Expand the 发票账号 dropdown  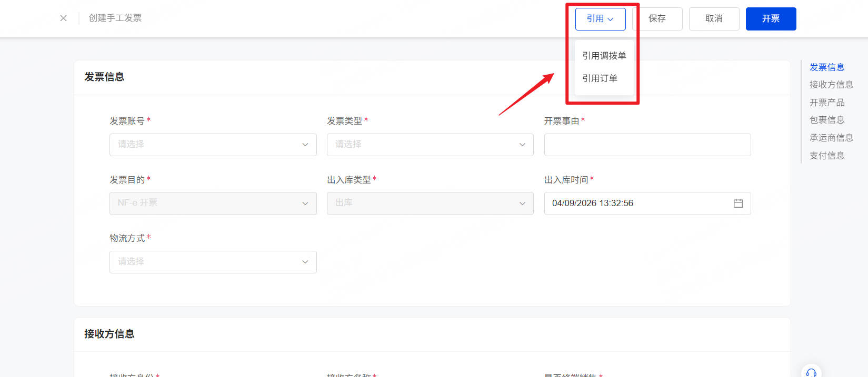point(213,145)
